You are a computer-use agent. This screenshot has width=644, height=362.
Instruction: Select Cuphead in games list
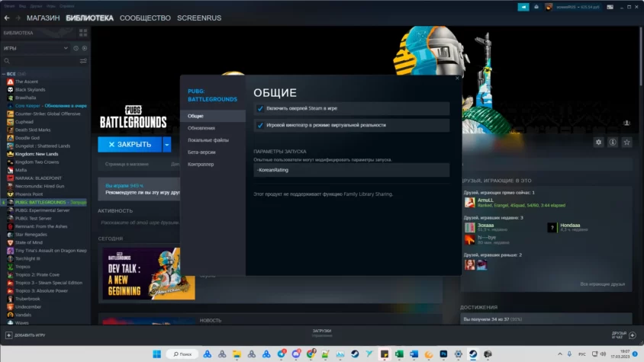point(24,122)
